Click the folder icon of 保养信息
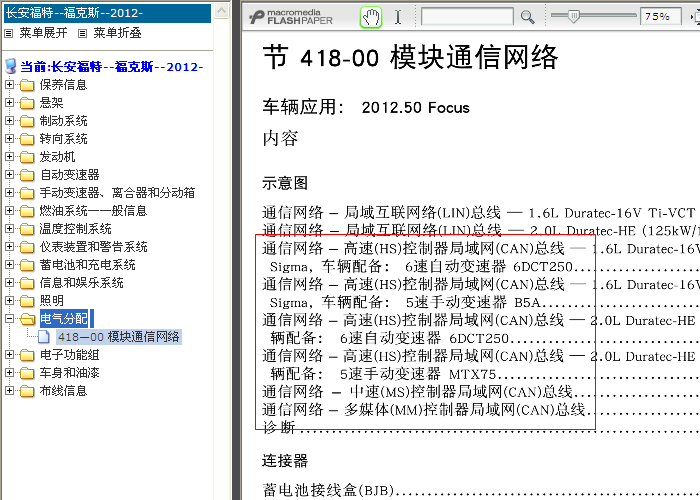Image resolution: width=700 pixels, height=500 pixels. pos(27,85)
